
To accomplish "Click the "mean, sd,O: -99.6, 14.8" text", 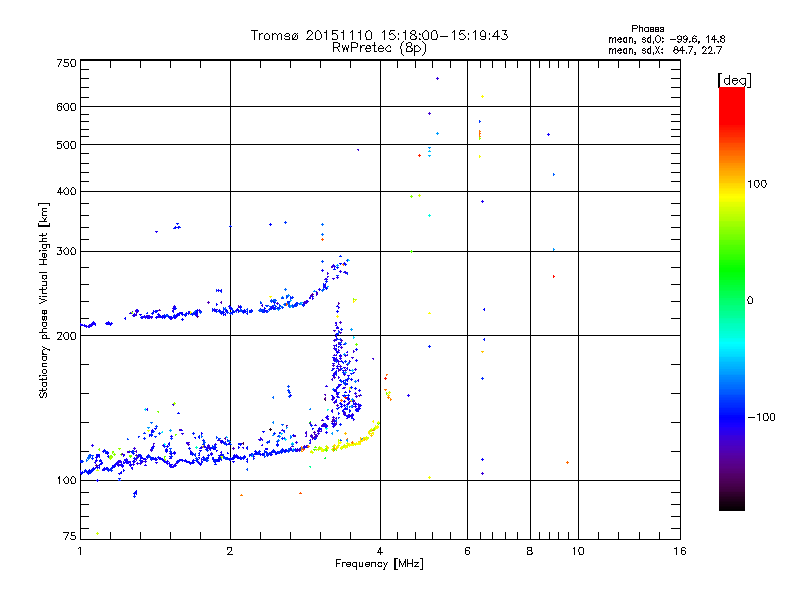I will point(666,39).
